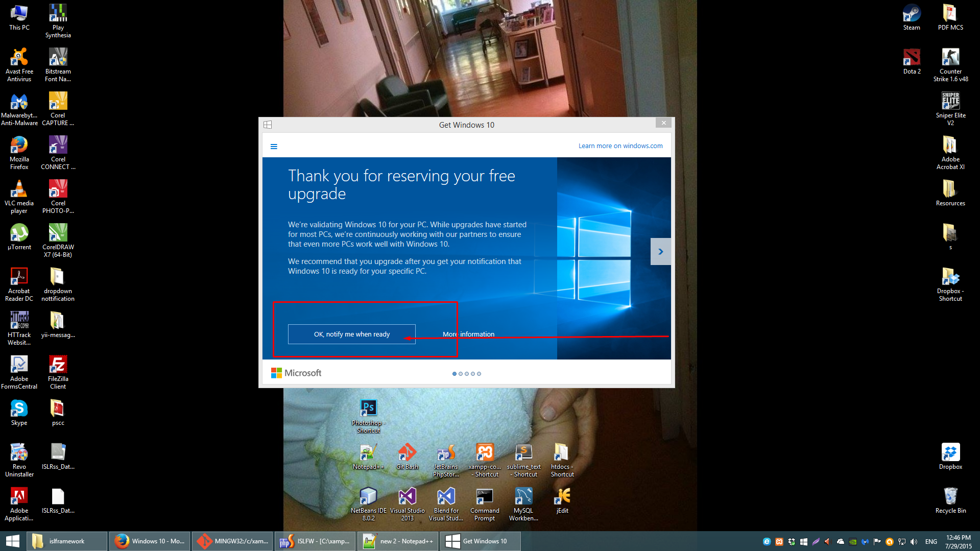Viewport: 980px width, 551px height.
Task: Select the Adobe FormsCentral desktop icon
Action: click(19, 372)
